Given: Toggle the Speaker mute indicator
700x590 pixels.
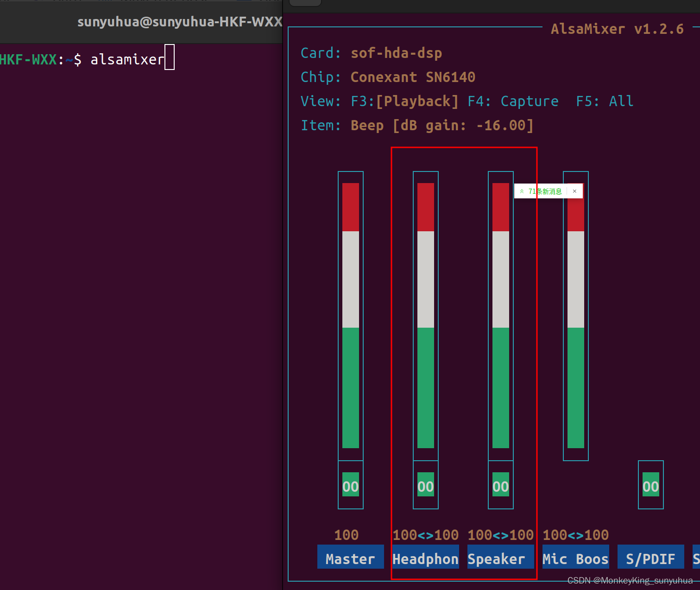Looking at the screenshot, I should point(501,485).
